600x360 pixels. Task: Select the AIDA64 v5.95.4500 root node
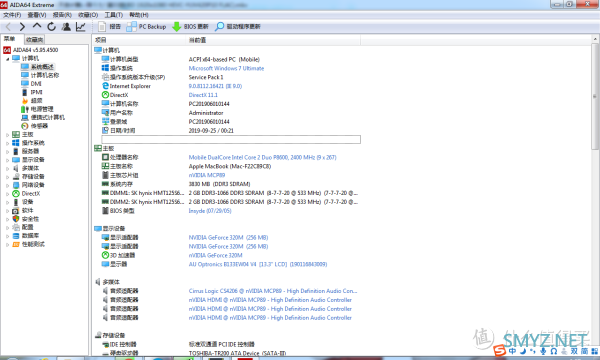click(35, 50)
